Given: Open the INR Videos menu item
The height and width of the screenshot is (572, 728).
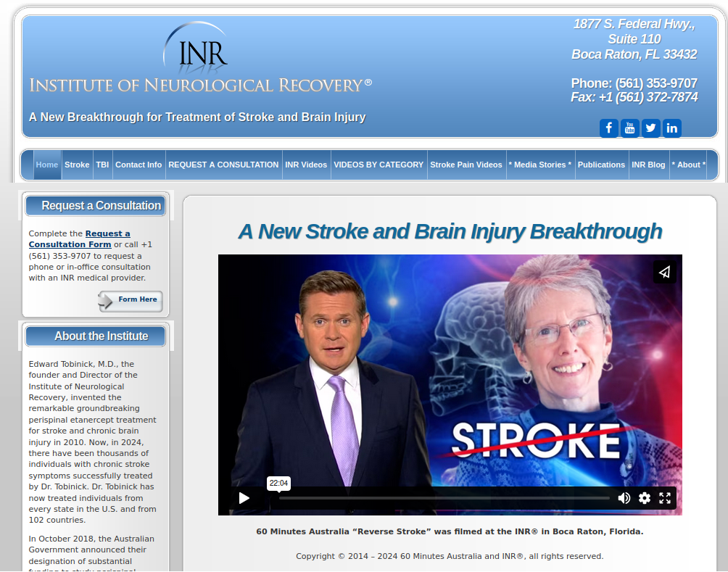Looking at the screenshot, I should pyautogui.click(x=306, y=165).
